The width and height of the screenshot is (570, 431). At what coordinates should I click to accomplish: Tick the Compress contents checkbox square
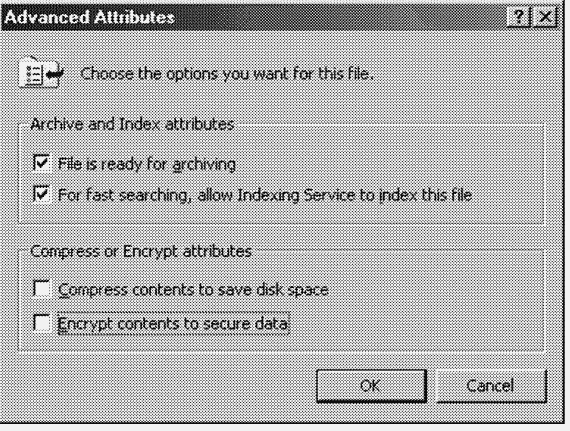(x=41, y=289)
